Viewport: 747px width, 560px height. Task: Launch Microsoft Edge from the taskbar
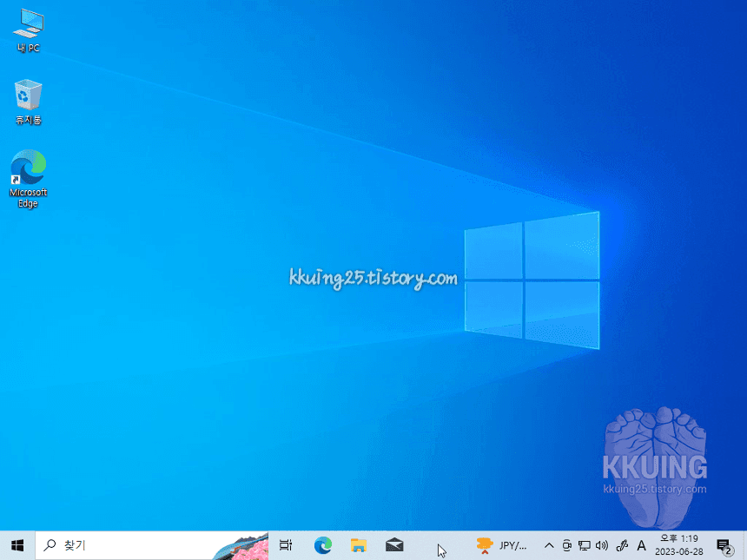click(322, 545)
